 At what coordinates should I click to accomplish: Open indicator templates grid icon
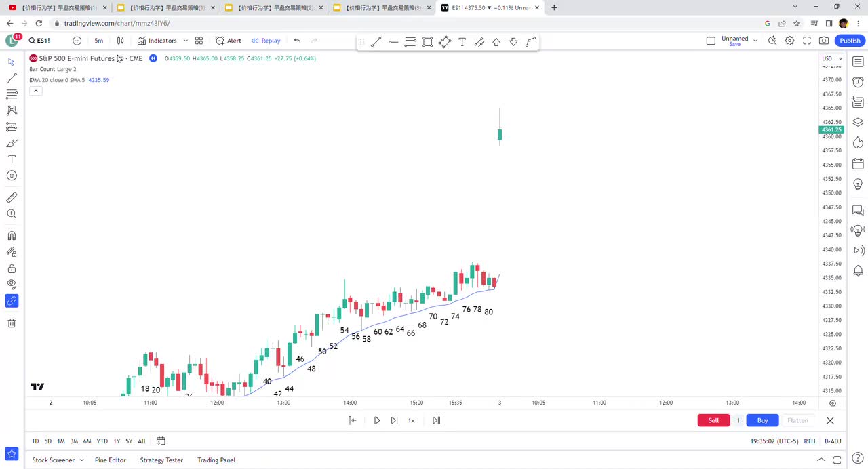pyautogui.click(x=199, y=41)
